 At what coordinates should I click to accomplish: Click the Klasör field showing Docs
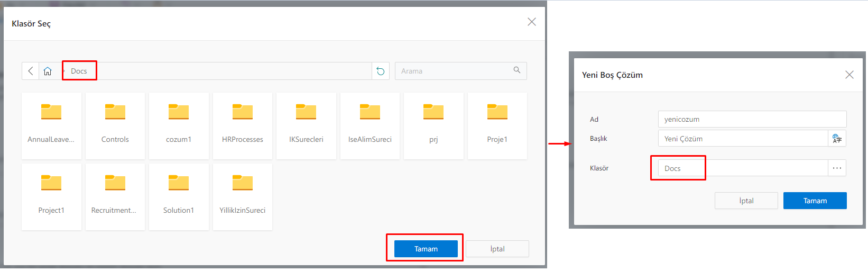click(743, 168)
